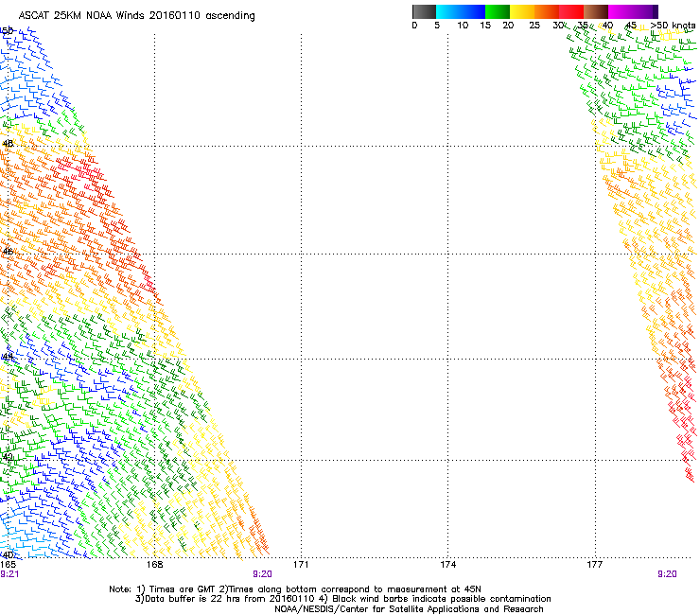
Task: Select the yellow 20-25 knots legend swatch
Action: (x=522, y=11)
